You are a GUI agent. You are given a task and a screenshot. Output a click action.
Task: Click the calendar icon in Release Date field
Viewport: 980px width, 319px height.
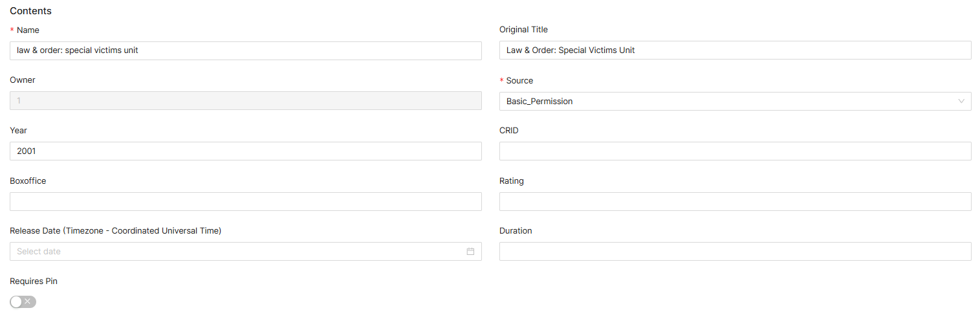(x=470, y=251)
